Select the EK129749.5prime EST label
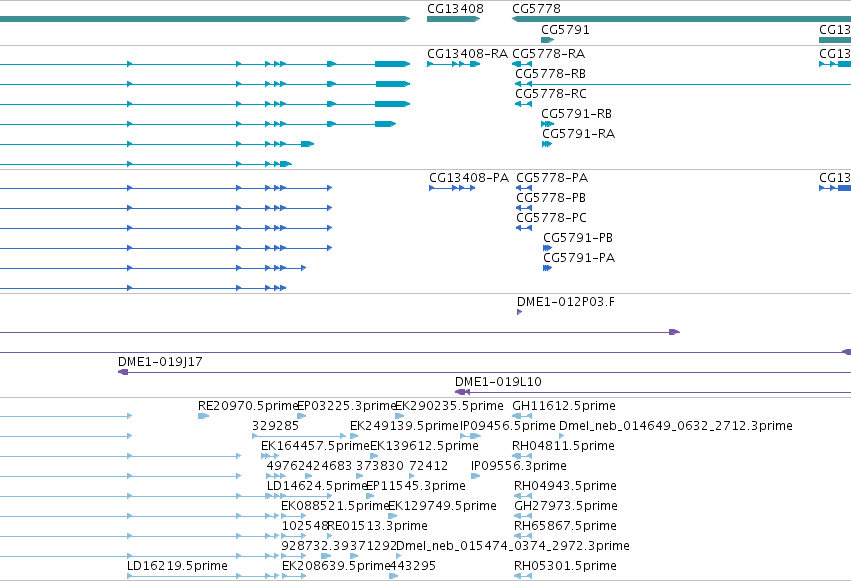 point(442,506)
